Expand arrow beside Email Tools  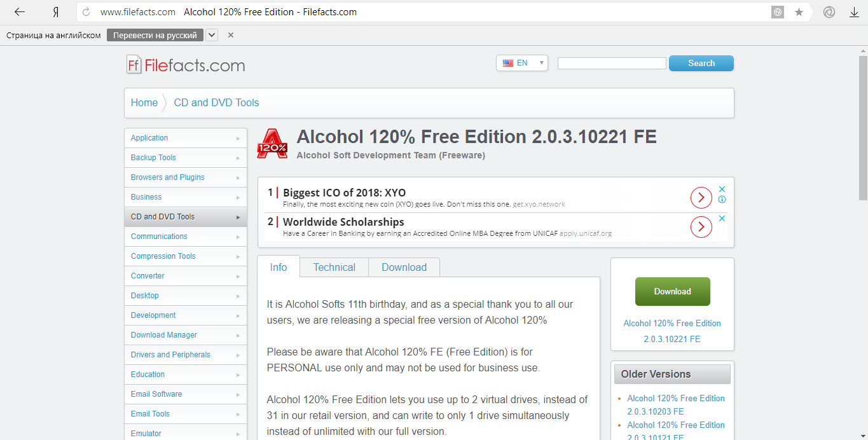[x=238, y=415]
